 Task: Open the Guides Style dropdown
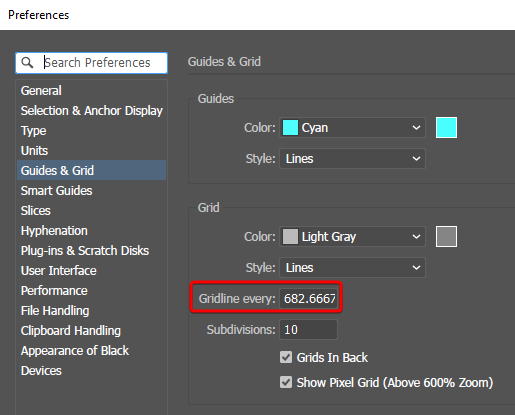[x=352, y=159]
